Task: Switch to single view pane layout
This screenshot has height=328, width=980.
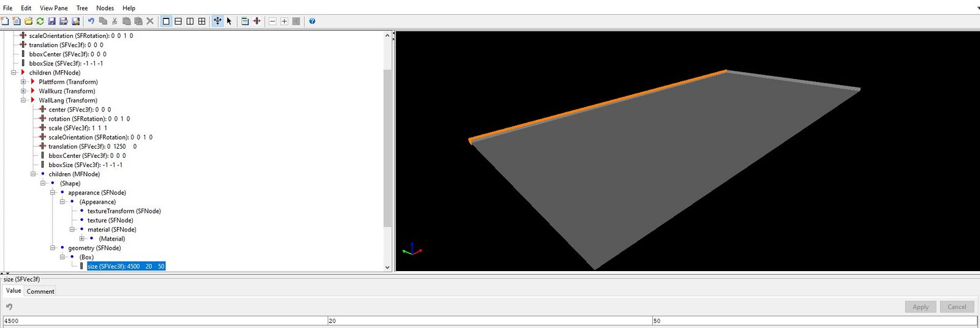Action: tap(166, 21)
